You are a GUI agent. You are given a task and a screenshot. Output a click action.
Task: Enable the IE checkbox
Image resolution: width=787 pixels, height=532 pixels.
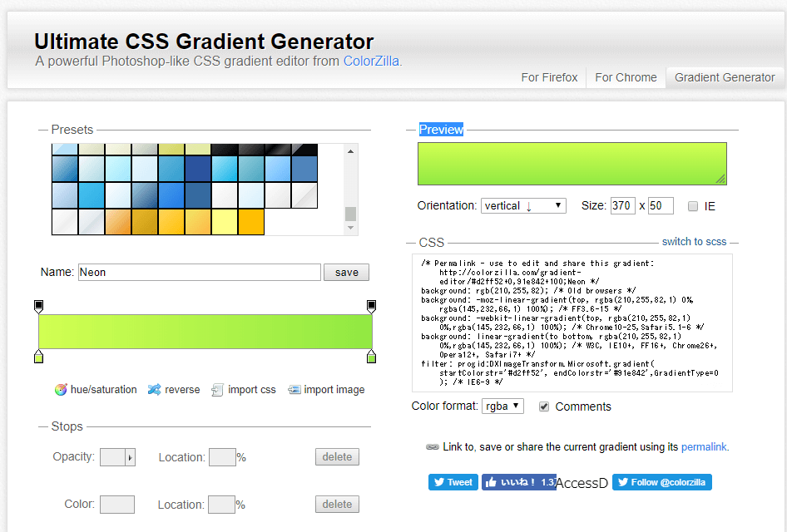(x=693, y=206)
